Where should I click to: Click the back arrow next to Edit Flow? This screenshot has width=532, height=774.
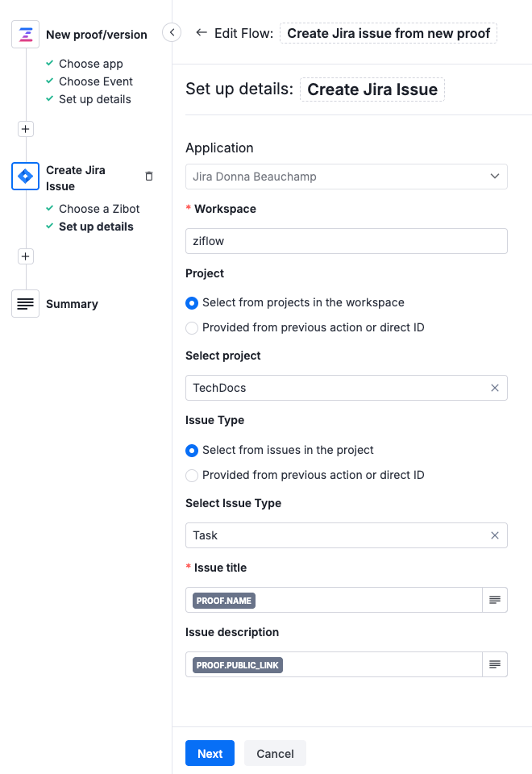202,33
